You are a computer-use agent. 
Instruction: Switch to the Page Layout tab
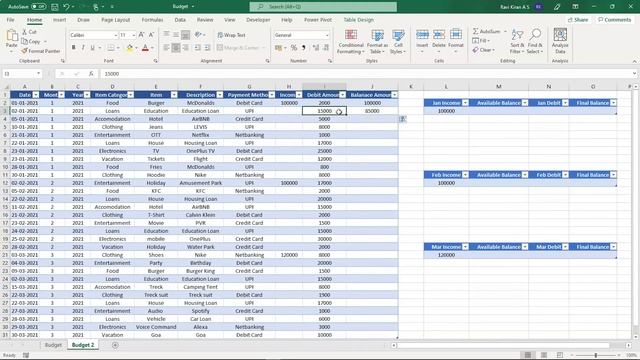click(116, 20)
